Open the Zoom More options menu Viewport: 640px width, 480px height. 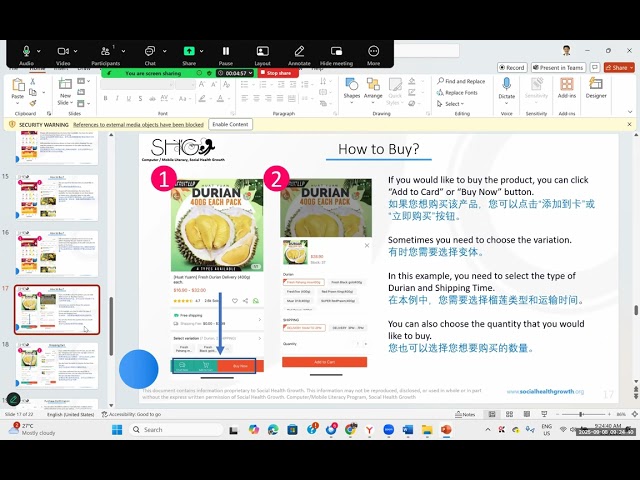click(373, 51)
